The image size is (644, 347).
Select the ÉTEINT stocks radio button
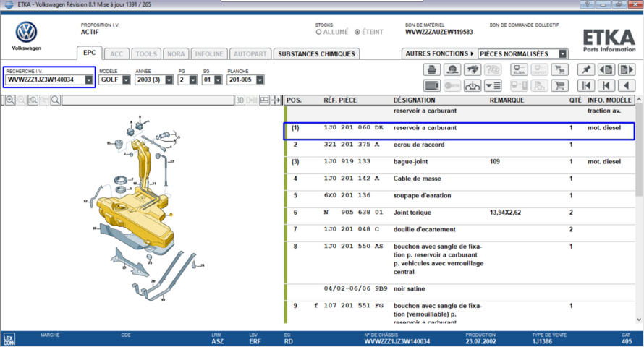click(357, 32)
